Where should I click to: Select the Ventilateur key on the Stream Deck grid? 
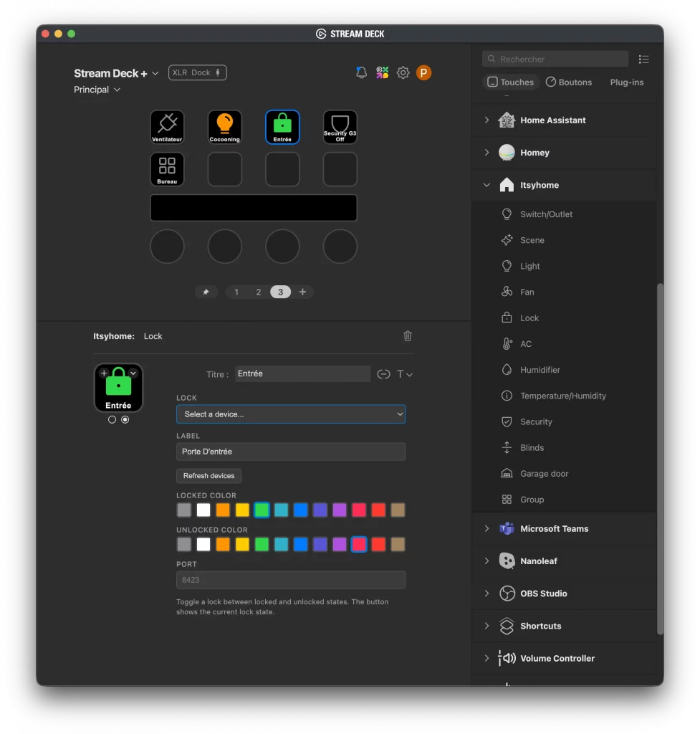pyautogui.click(x=166, y=127)
